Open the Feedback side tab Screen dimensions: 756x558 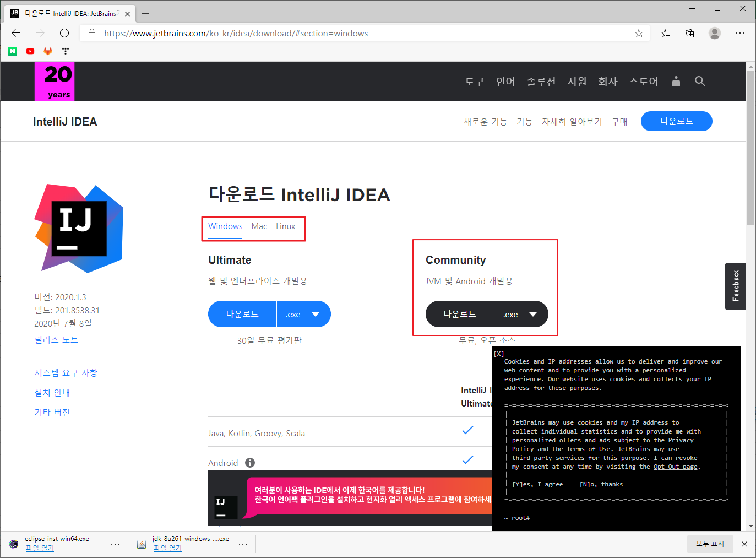736,286
